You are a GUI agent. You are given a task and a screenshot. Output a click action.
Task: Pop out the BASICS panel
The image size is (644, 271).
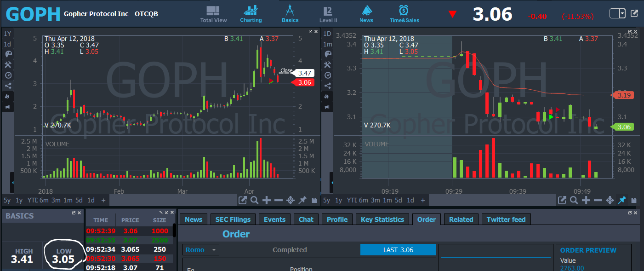coord(74,213)
